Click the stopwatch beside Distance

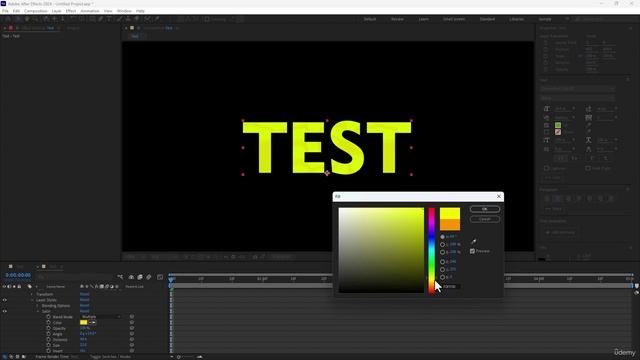coord(49,340)
